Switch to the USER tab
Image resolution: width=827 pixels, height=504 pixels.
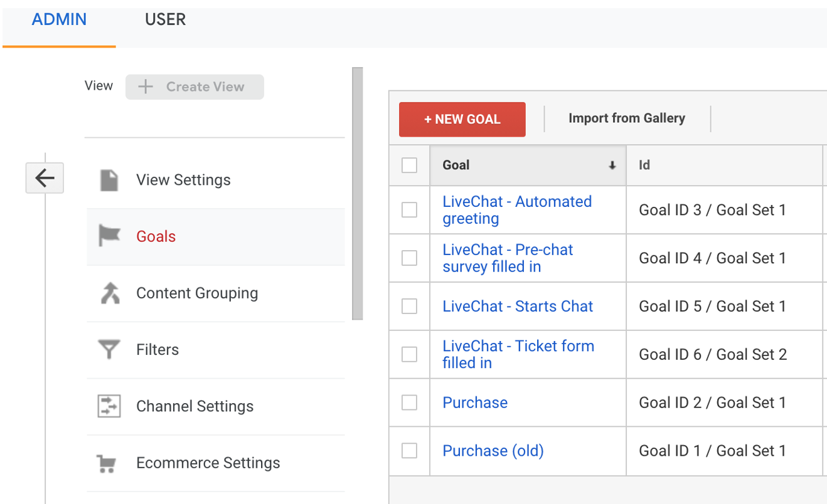(165, 19)
